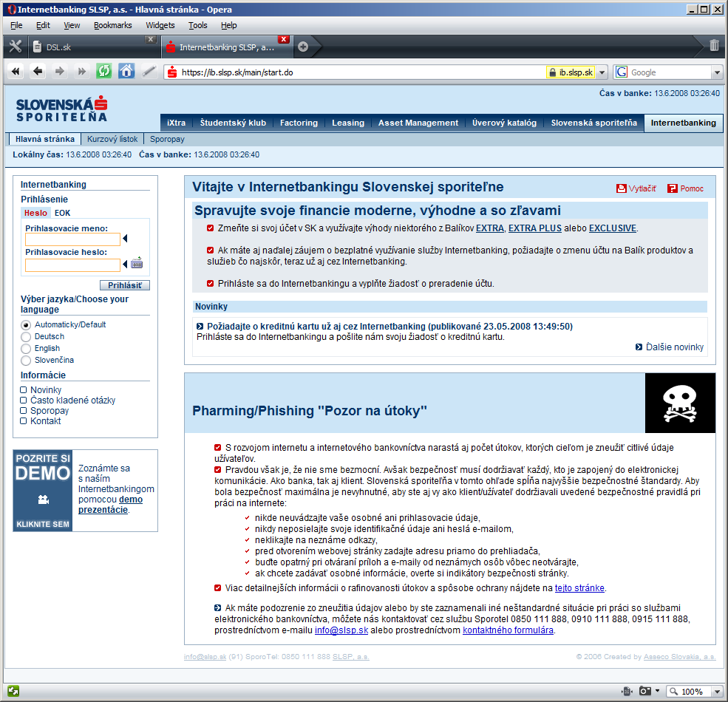Open the Opera panels wrench icon
This screenshot has width=728, height=702.
pos(16,47)
